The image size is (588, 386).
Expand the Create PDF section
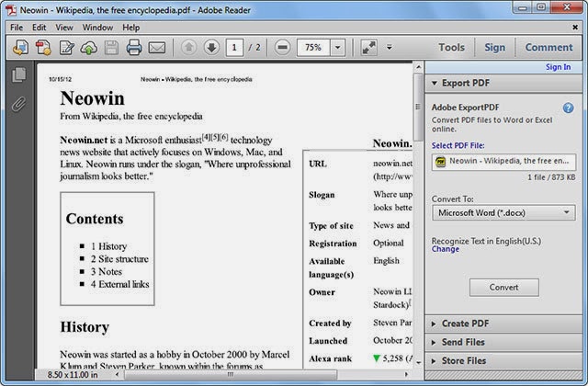click(x=503, y=324)
